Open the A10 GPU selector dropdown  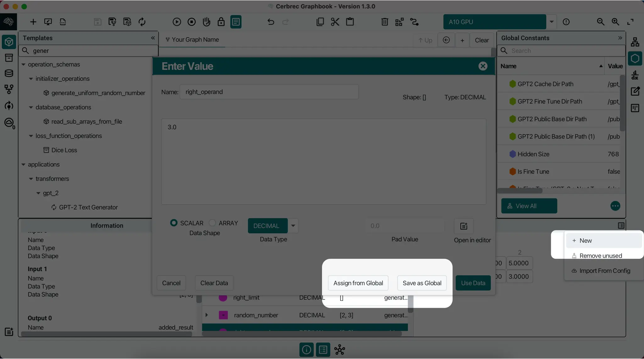click(551, 22)
